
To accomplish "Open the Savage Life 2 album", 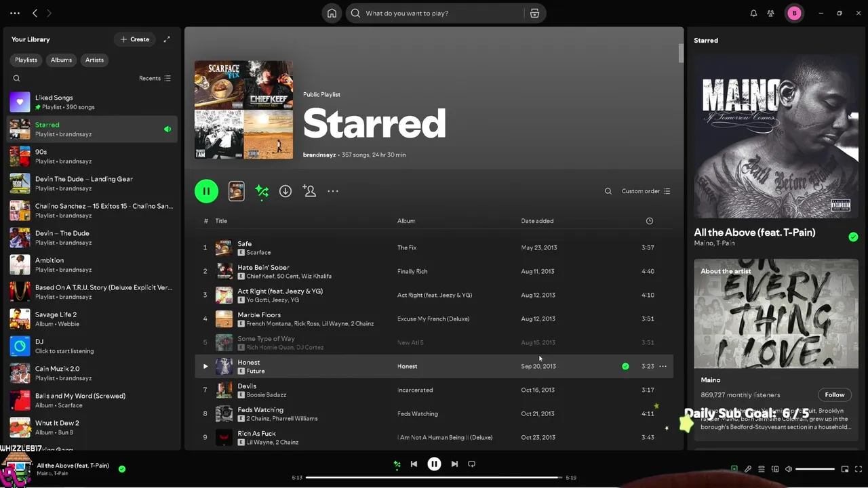I will (92, 319).
